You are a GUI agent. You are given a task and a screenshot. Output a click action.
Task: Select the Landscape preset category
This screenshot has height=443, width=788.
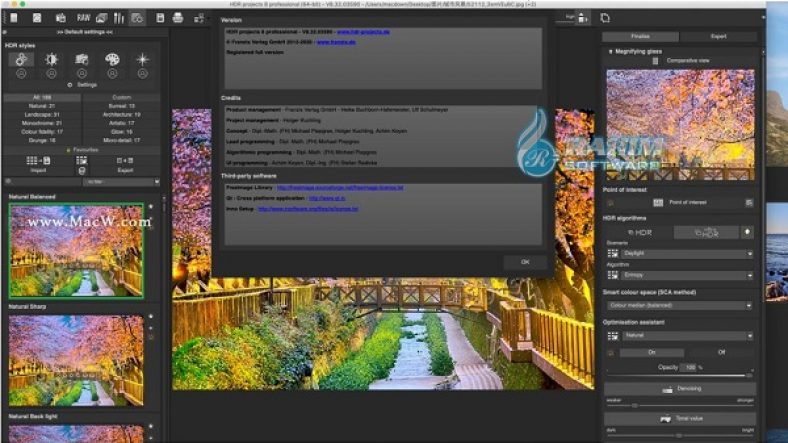[x=42, y=115]
